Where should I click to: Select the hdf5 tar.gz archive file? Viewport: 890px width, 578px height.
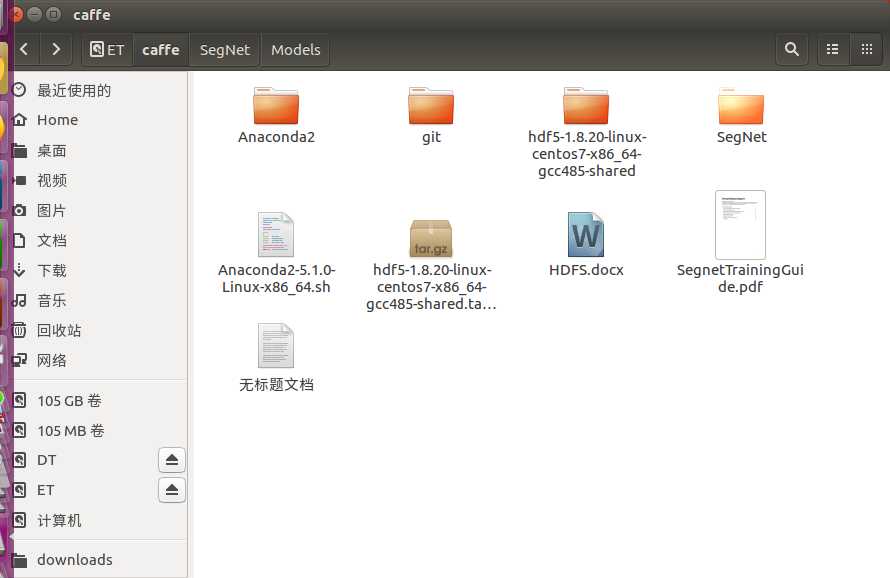click(x=431, y=238)
